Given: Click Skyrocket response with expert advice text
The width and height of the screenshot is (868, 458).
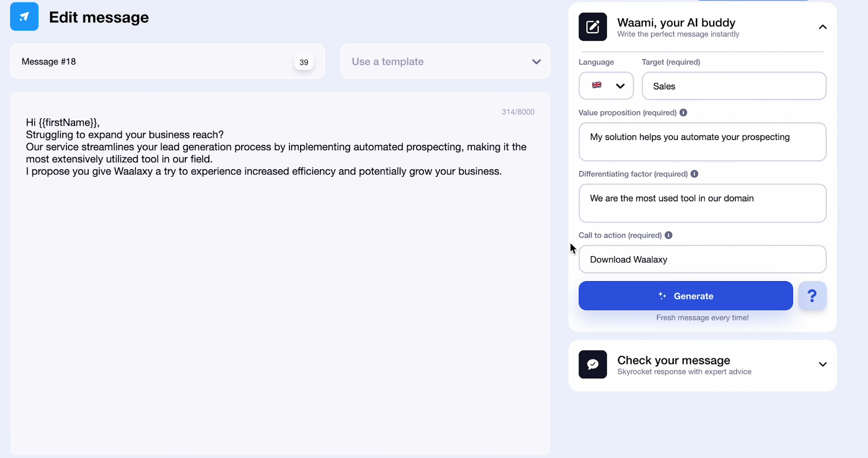Looking at the screenshot, I should pyautogui.click(x=684, y=372).
